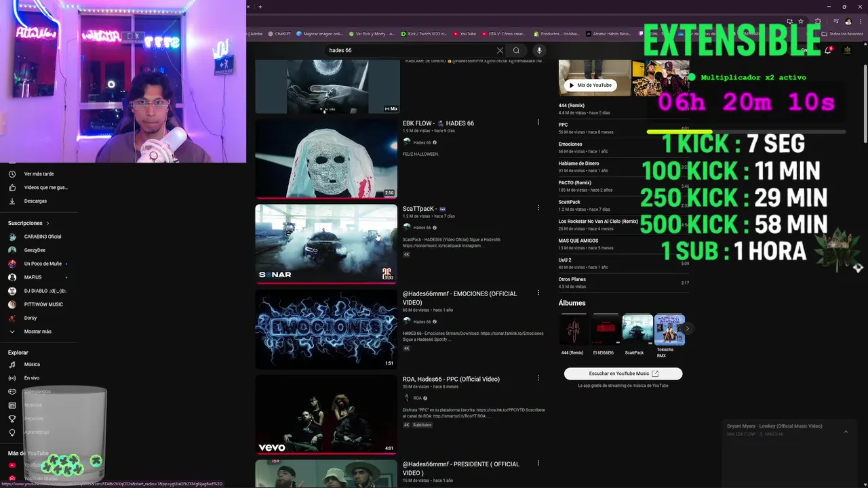Open the 444 (Remix) album cover
The width and height of the screenshot is (868, 488).
pyautogui.click(x=573, y=329)
